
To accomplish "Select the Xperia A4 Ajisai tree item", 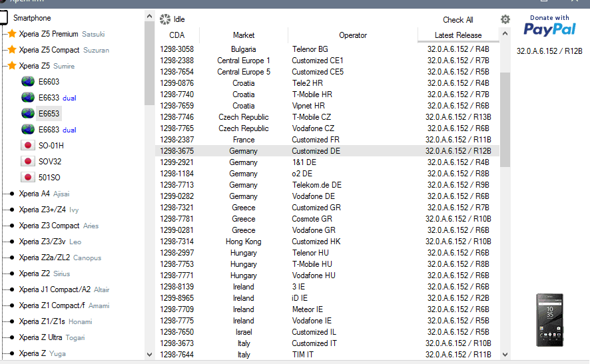I will coord(44,194).
